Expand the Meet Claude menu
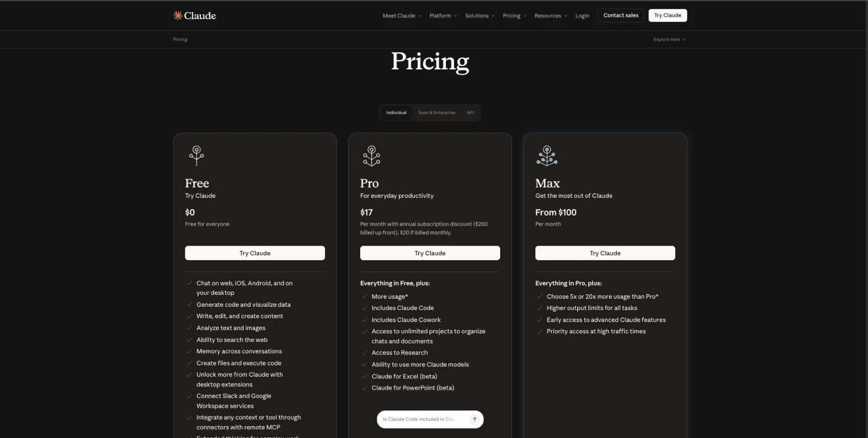Viewport: 868px width, 438px height. (x=401, y=16)
